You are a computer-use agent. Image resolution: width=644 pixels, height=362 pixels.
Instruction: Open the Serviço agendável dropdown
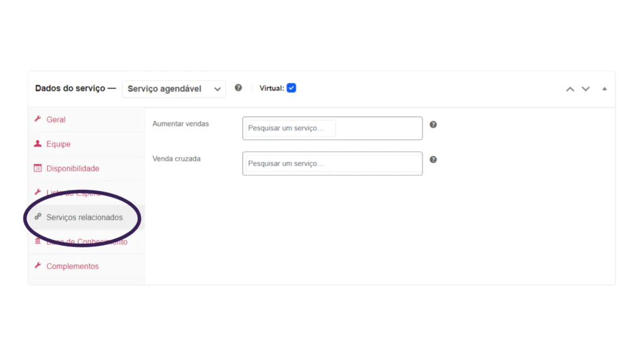tap(174, 89)
